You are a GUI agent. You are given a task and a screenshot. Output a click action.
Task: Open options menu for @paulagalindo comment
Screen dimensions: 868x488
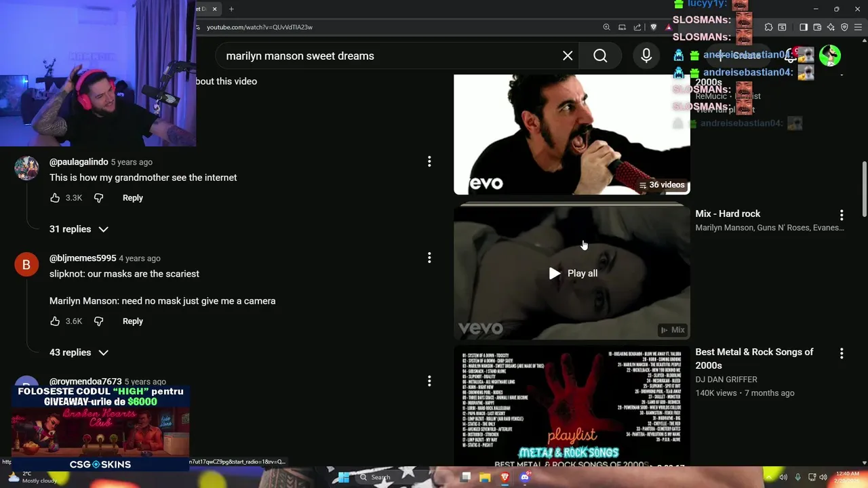[x=429, y=161]
